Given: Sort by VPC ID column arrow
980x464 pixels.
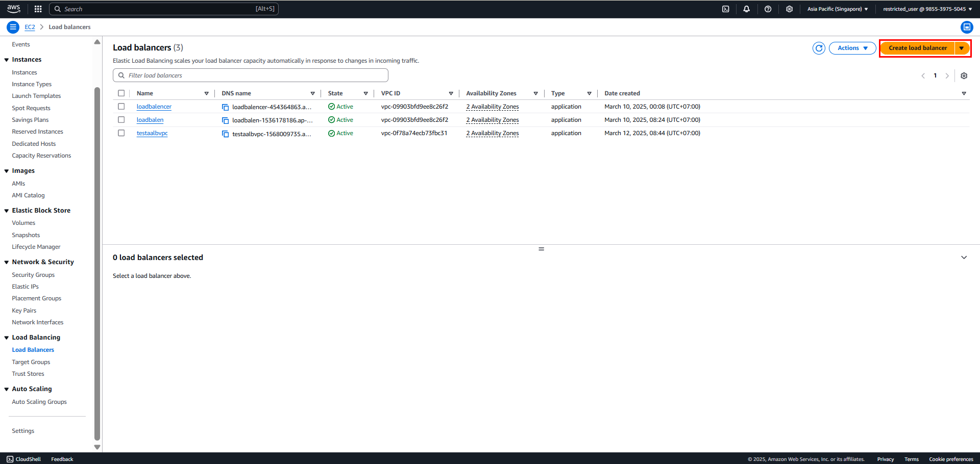Looking at the screenshot, I should click(451, 93).
